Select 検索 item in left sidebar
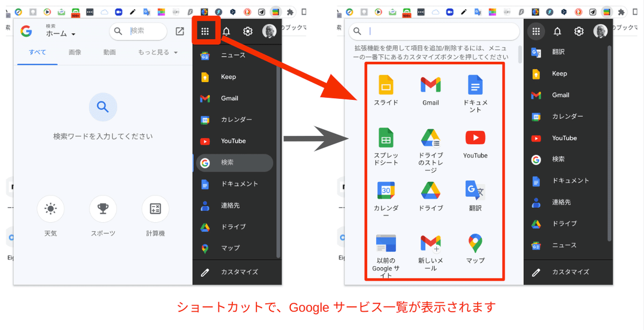 tap(234, 163)
